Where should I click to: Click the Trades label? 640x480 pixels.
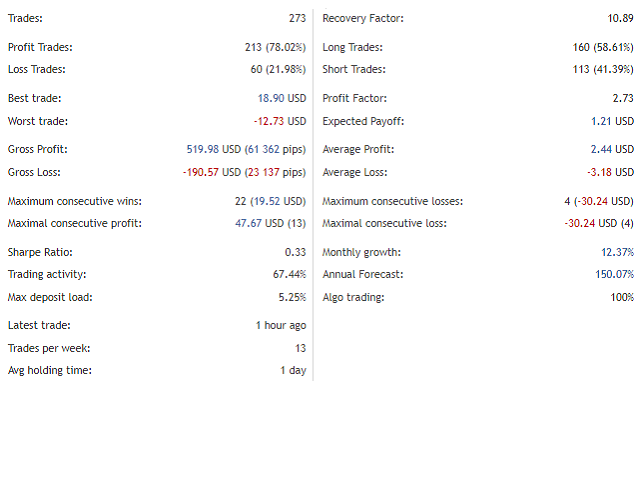click(25, 18)
